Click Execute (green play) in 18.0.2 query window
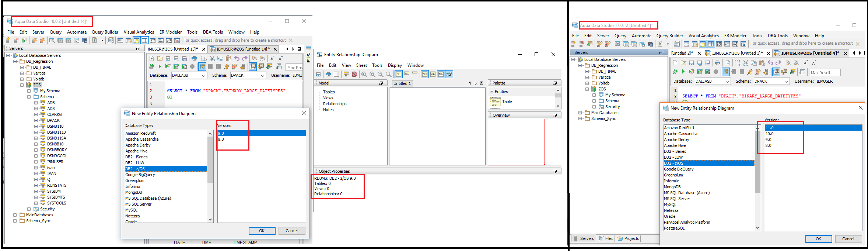The image size is (868, 251). tap(160, 67)
